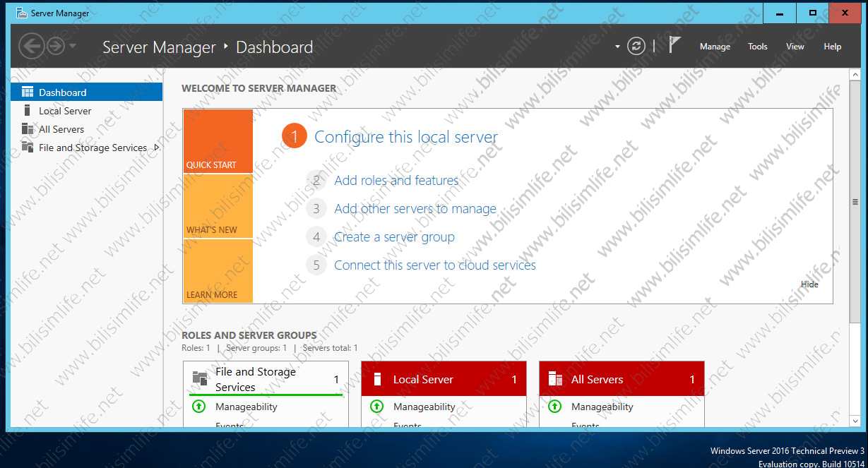Image resolution: width=868 pixels, height=468 pixels.
Task: Select Dashboard in navigation pane
Action: [86, 92]
